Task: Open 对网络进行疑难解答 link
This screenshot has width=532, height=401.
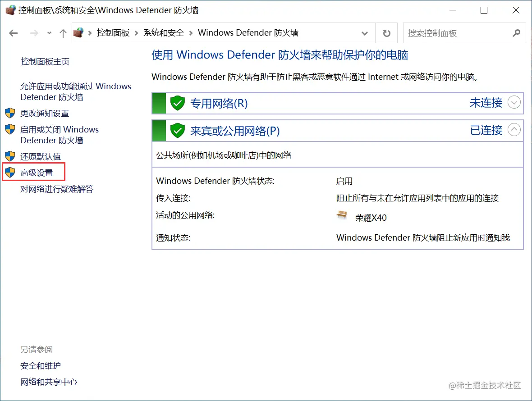Action: coord(57,189)
